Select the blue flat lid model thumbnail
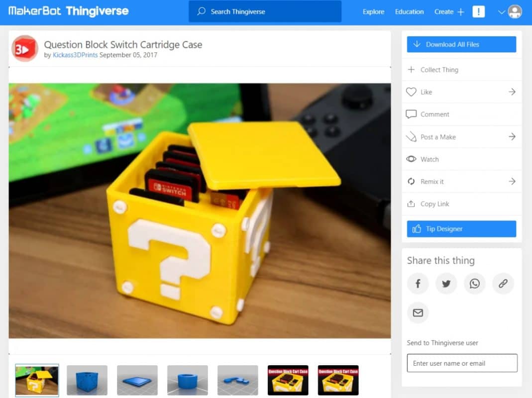 pyautogui.click(x=137, y=380)
